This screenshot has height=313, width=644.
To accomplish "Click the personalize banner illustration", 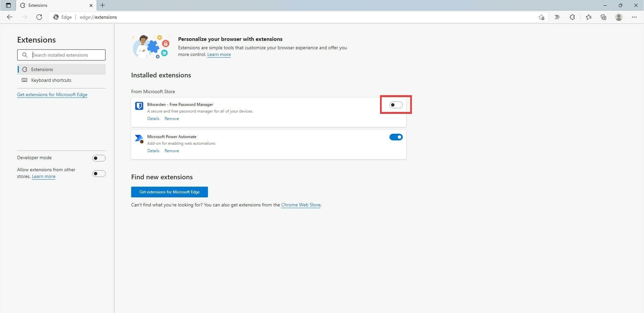I will 151,47.
